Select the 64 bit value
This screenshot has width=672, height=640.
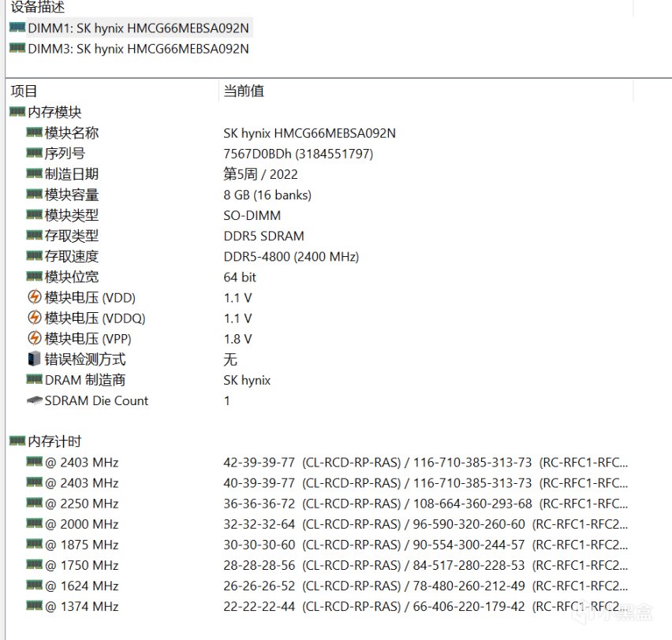(240, 277)
